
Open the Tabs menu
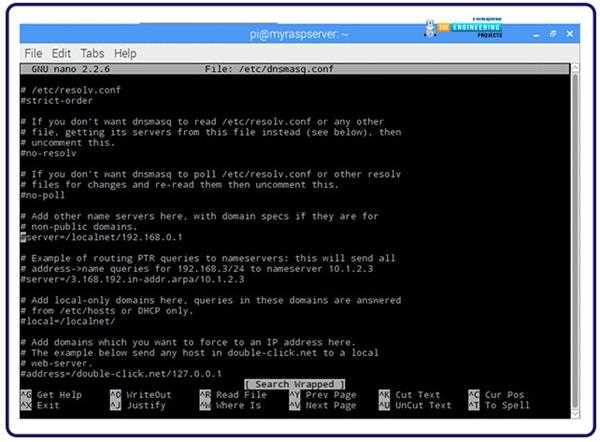(x=92, y=53)
